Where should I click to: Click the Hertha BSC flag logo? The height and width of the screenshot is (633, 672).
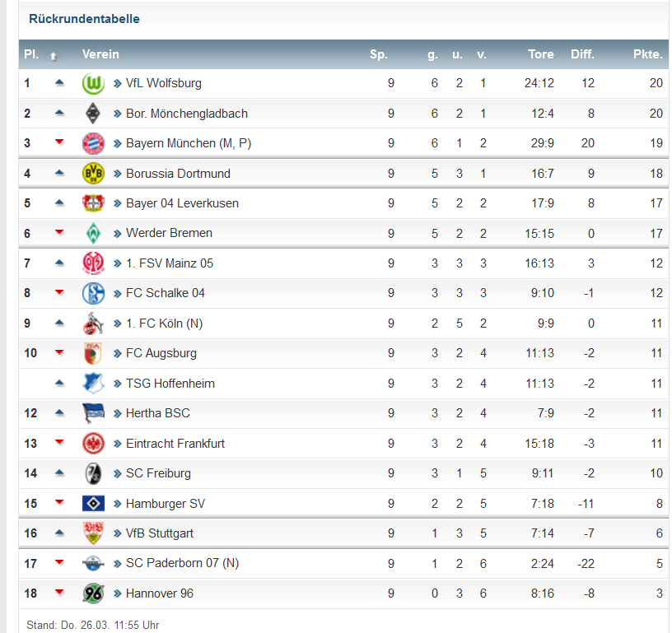click(x=93, y=413)
